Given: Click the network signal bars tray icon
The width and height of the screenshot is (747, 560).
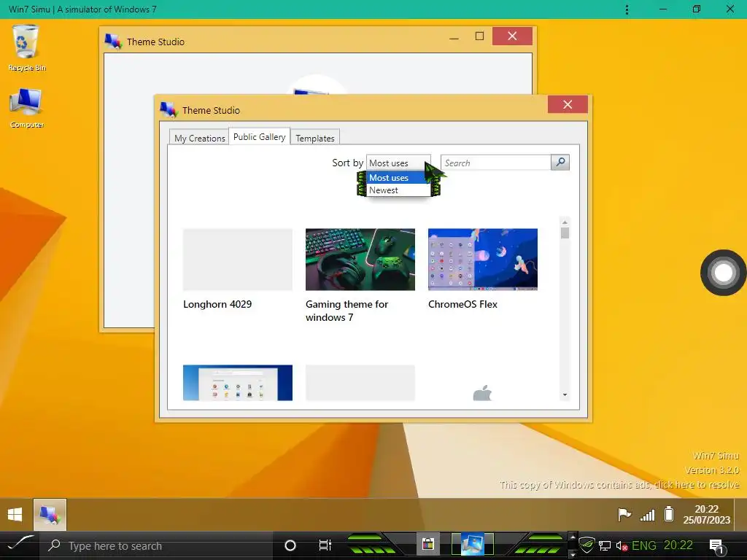Looking at the screenshot, I should [648, 515].
